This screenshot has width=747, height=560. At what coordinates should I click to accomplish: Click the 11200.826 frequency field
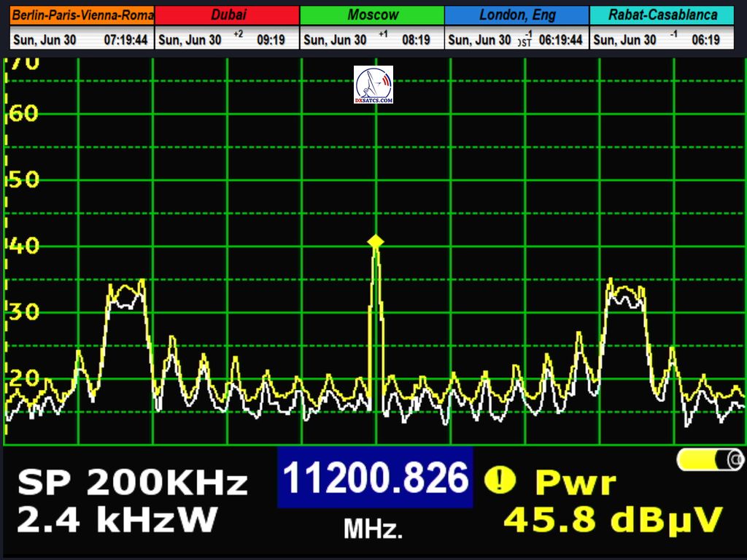click(375, 478)
